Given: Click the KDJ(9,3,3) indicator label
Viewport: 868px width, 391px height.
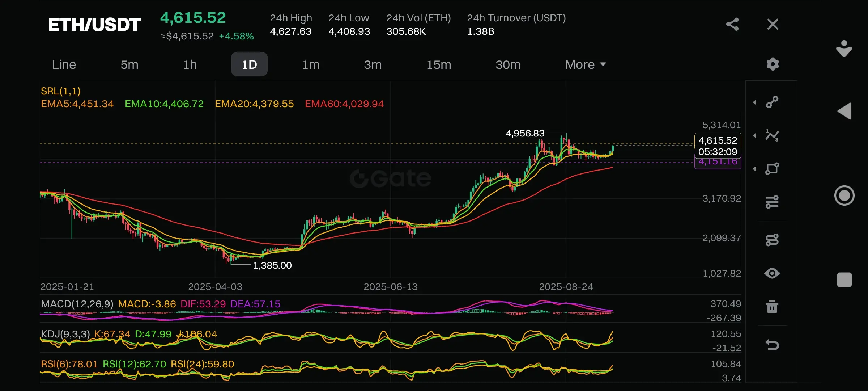Looking at the screenshot, I should [65, 334].
